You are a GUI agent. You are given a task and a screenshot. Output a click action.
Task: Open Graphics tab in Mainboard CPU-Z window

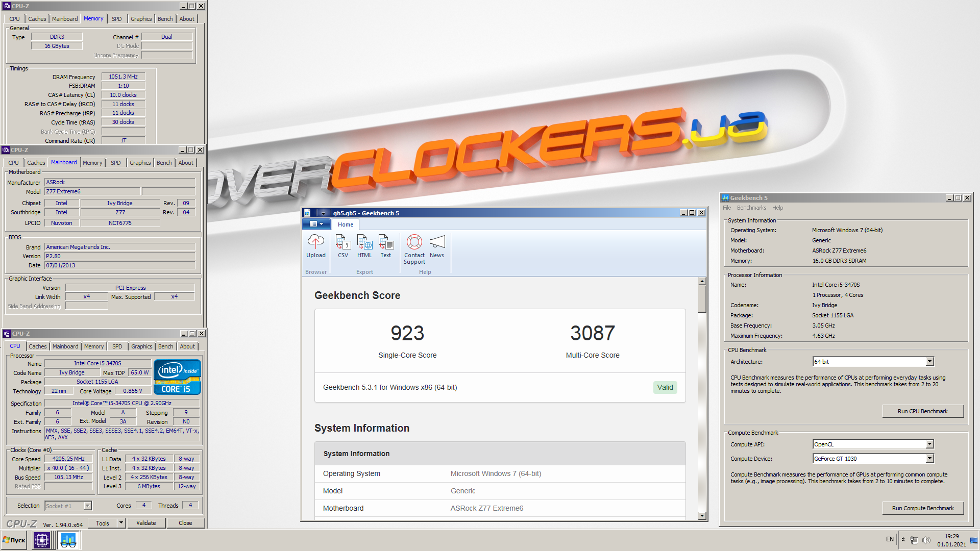(140, 163)
